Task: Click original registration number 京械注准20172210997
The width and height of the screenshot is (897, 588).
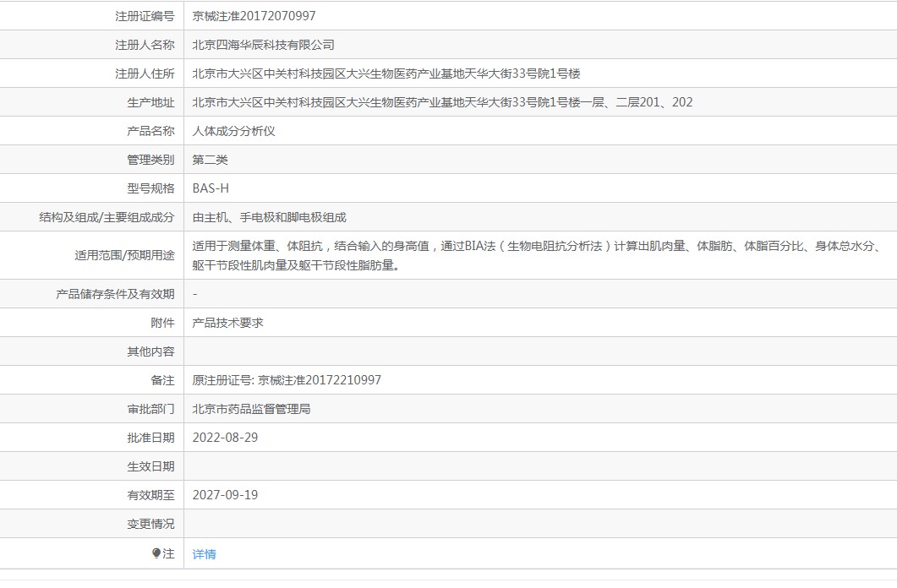Action: tap(320, 380)
